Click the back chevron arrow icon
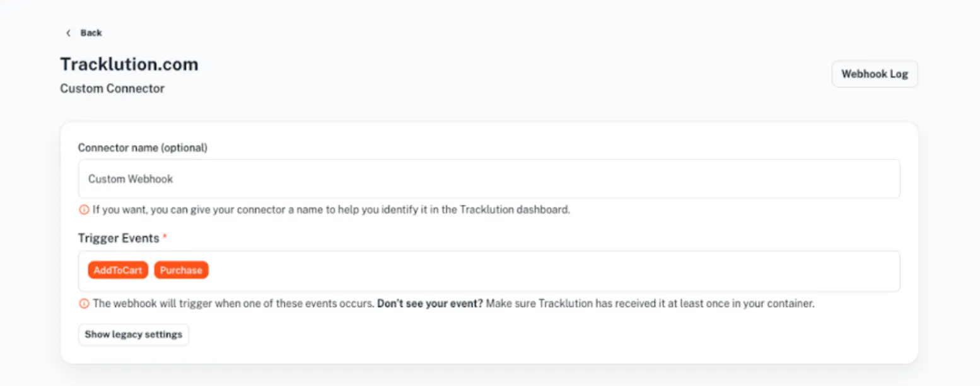 pos(68,33)
